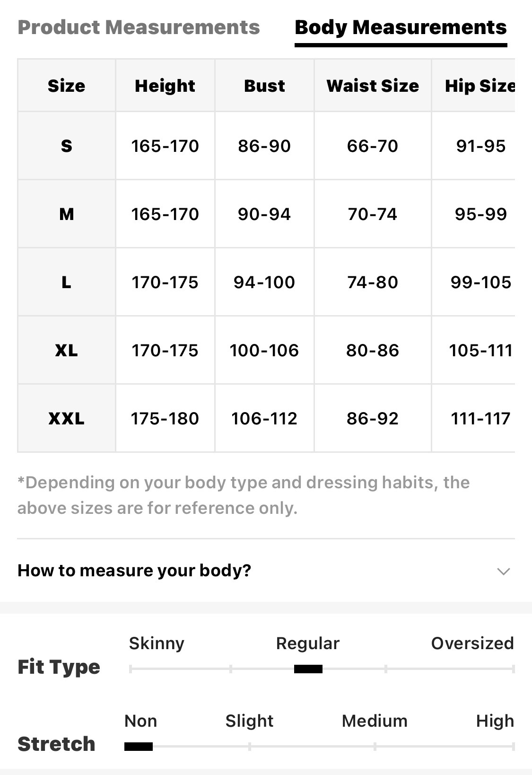This screenshot has height=775, width=532.
Task: Select the L size row label
Action: coord(66,282)
